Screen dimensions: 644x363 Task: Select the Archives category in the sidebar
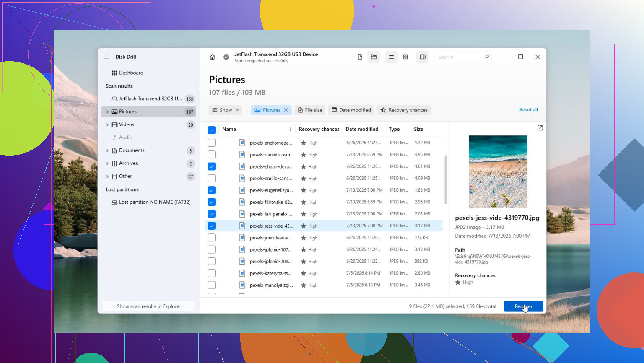coord(149,163)
